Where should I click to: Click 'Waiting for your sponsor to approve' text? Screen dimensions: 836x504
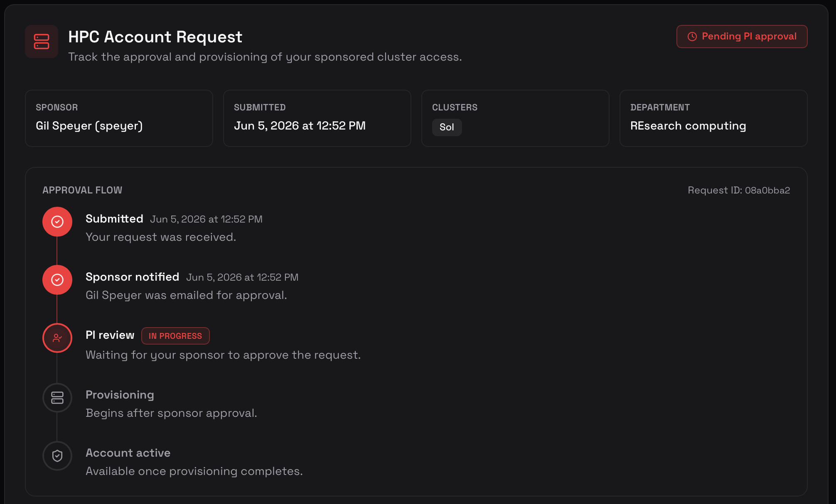point(223,355)
